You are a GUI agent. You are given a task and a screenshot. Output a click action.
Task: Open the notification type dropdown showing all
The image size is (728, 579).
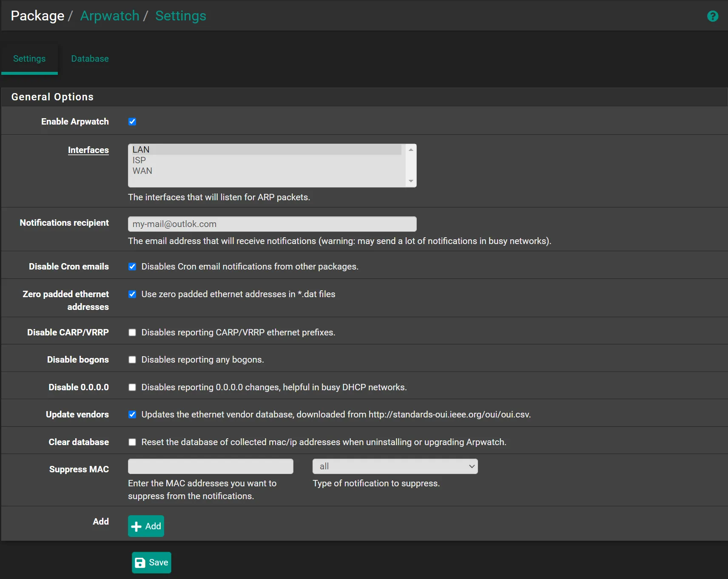[x=395, y=466]
